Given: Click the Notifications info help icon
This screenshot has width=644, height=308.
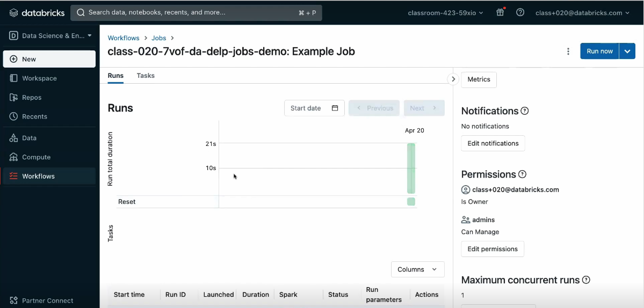Looking at the screenshot, I should (524, 111).
